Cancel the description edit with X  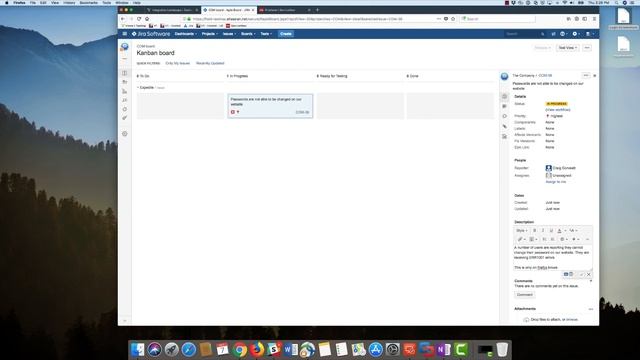pyautogui.click(x=589, y=274)
